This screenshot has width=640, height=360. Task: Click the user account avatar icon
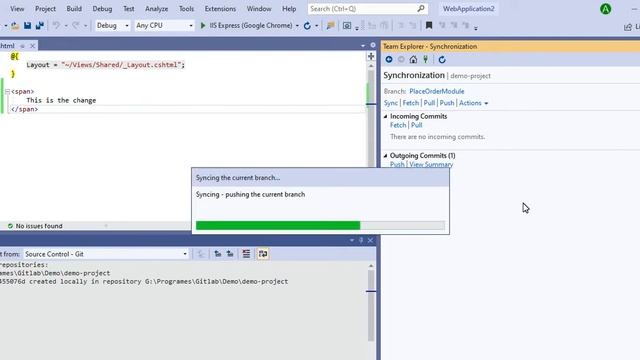coord(606,9)
